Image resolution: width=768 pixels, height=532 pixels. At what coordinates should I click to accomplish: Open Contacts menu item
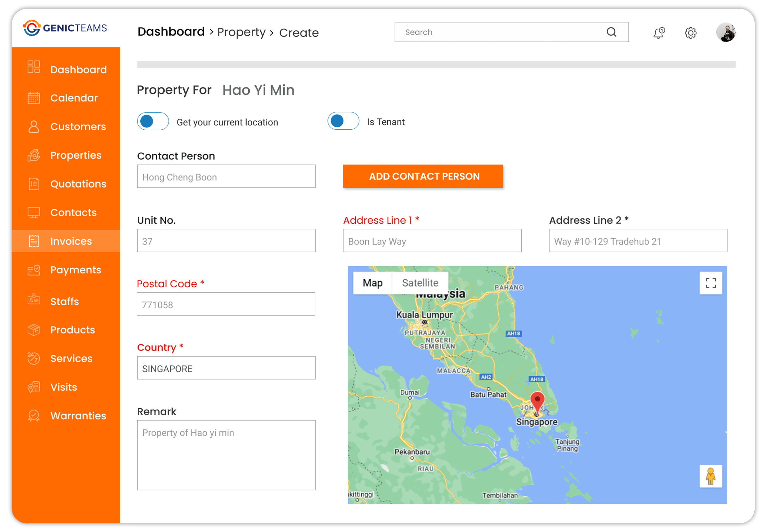[66, 213]
